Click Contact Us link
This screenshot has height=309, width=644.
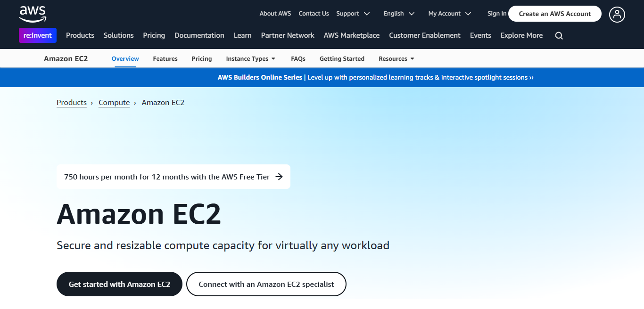[x=314, y=14]
